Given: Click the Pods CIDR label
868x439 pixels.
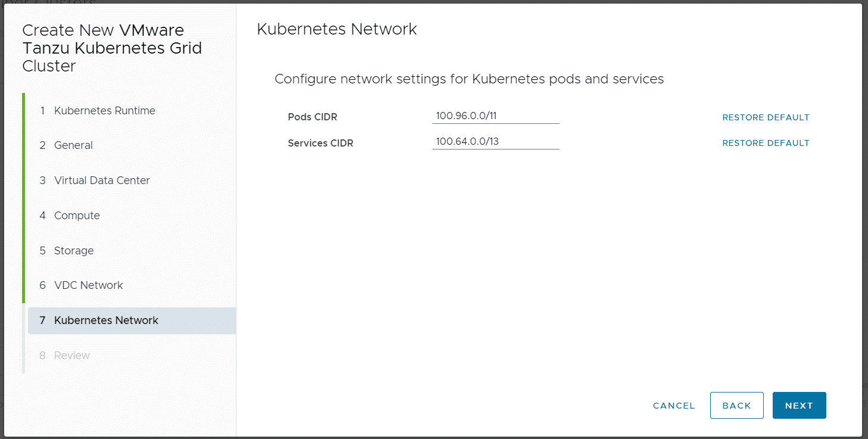Looking at the screenshot, I should [312, 117].
